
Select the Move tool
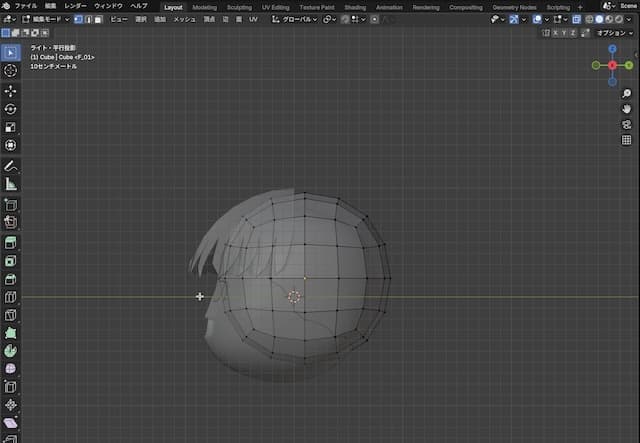[11, 91]
